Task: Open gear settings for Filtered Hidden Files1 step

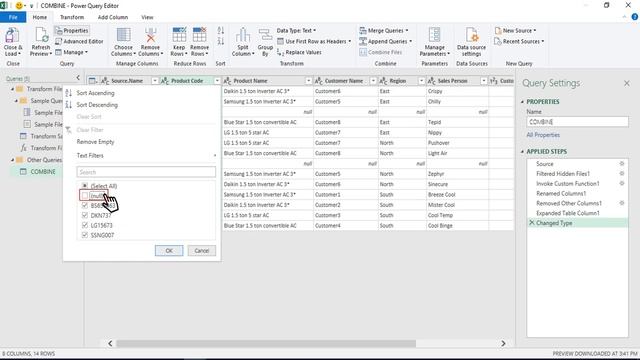Action: (x=622, y=173)
